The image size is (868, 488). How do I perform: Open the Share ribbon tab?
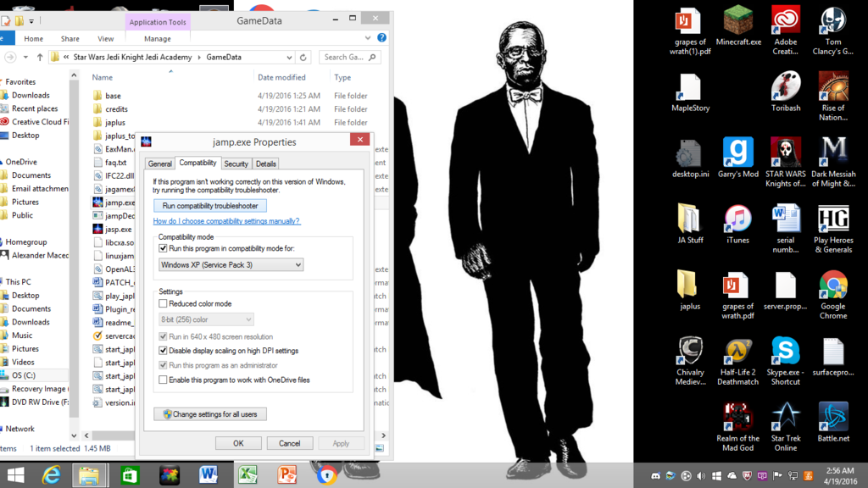pos(70,39)
